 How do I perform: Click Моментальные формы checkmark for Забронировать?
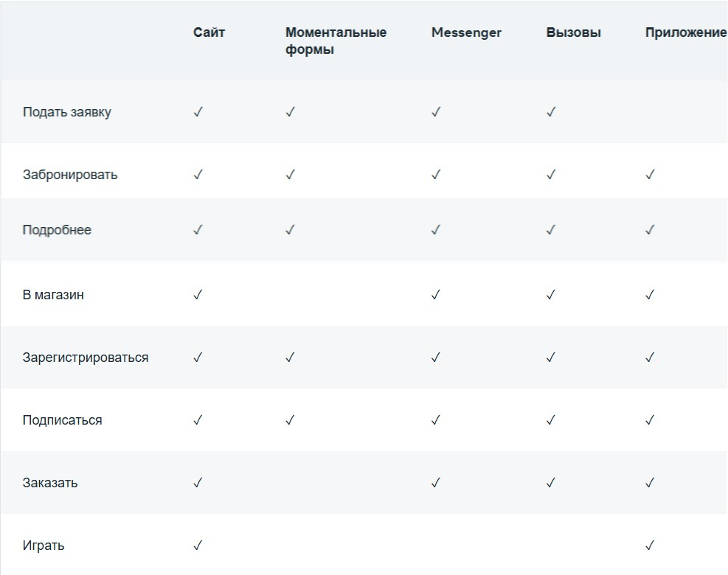point(290,175)
